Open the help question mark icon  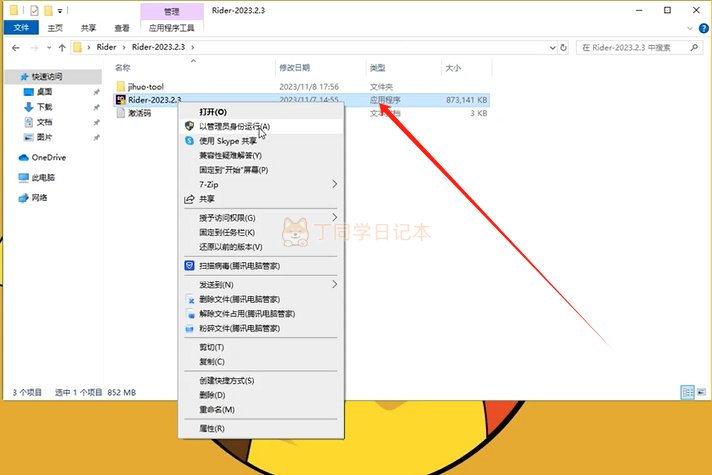703,28
